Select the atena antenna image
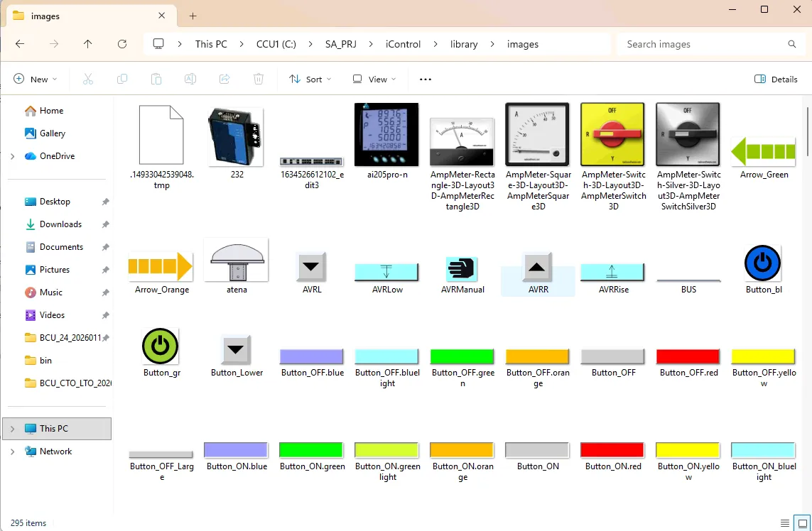812x531 pixels. tap(237, 267)
